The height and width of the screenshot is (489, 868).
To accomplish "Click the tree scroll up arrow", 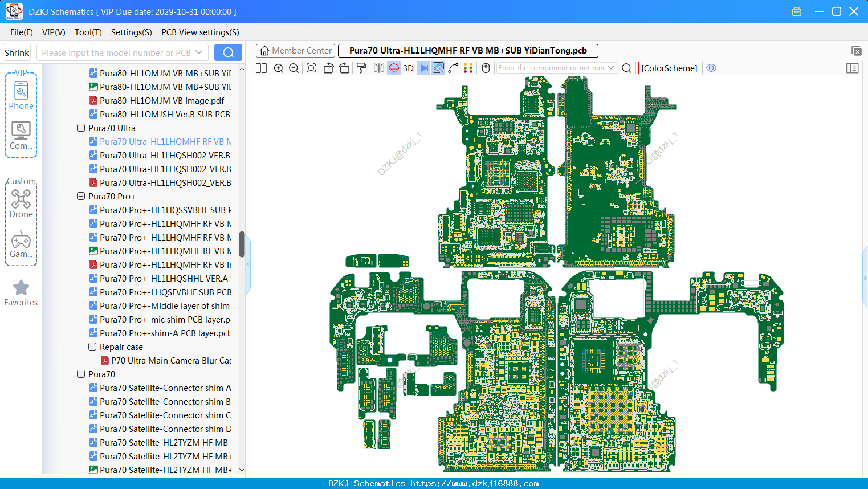I will point(242,69).
